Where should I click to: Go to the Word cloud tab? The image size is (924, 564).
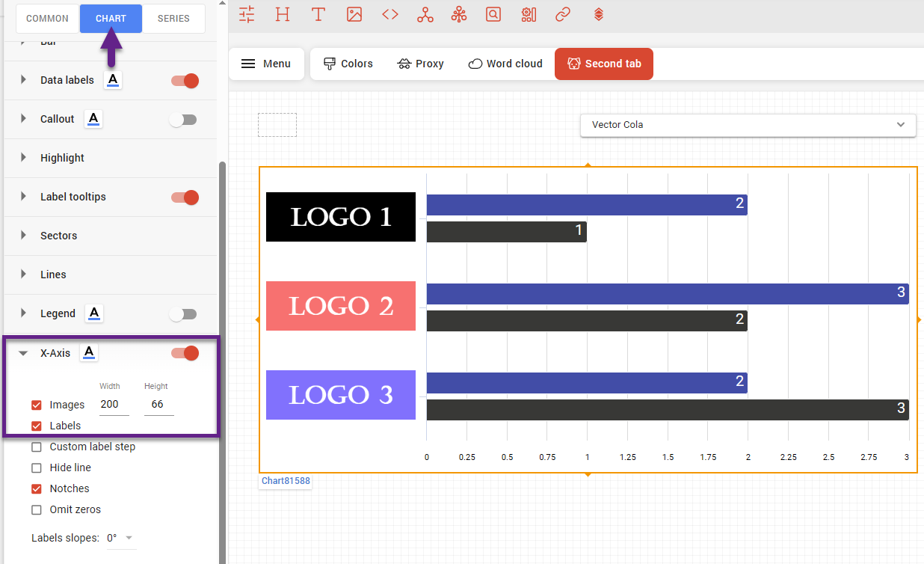pyautogui.click(x=505, y=64)
